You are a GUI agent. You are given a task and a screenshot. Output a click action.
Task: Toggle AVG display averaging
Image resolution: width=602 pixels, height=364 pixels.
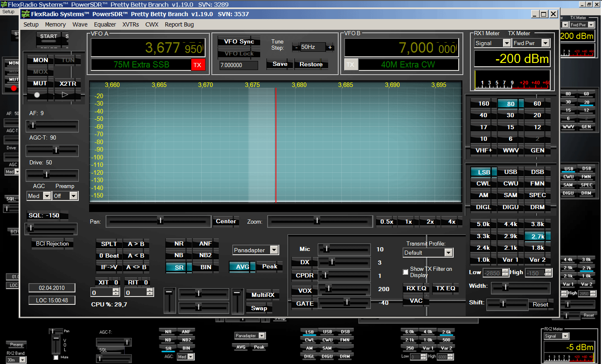coord(242,267)
